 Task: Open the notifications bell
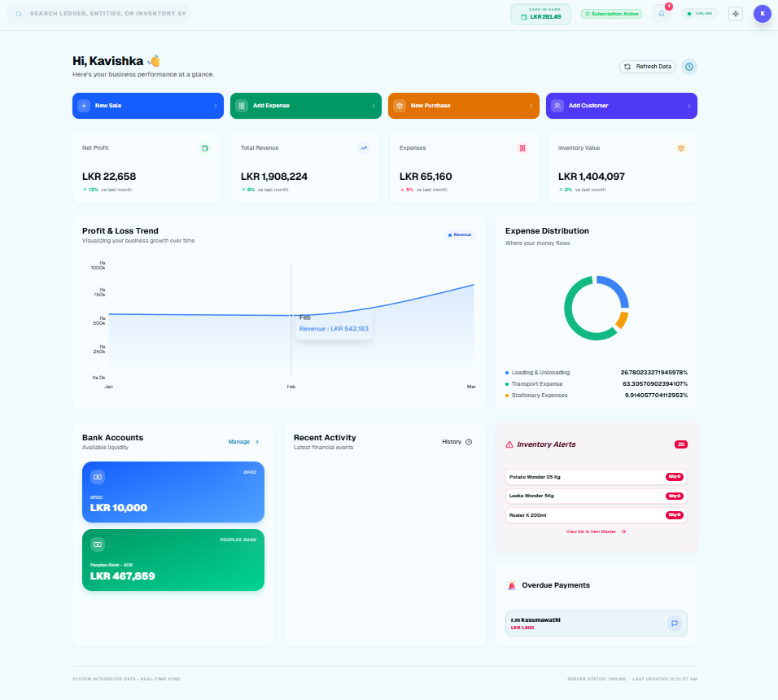coord(662,14)
